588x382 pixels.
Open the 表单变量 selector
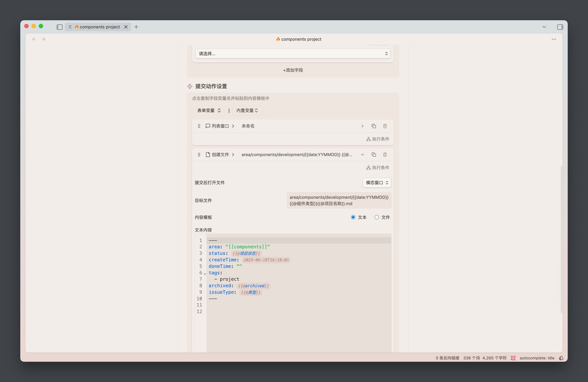click(209, 110)
